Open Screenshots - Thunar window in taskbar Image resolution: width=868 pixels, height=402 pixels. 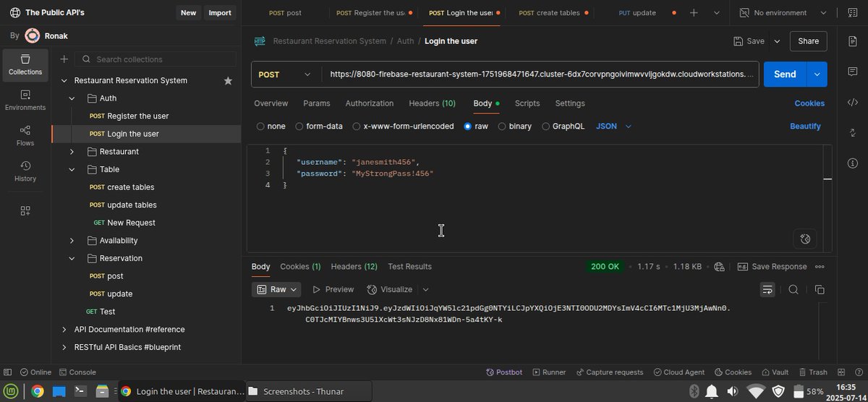click(x=307, y=392)
